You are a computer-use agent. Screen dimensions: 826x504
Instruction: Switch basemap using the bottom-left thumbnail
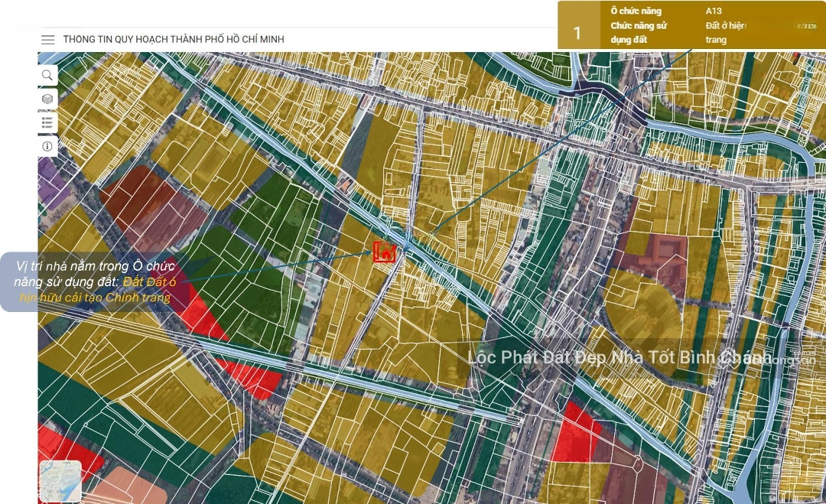click(x=60, y=481)
